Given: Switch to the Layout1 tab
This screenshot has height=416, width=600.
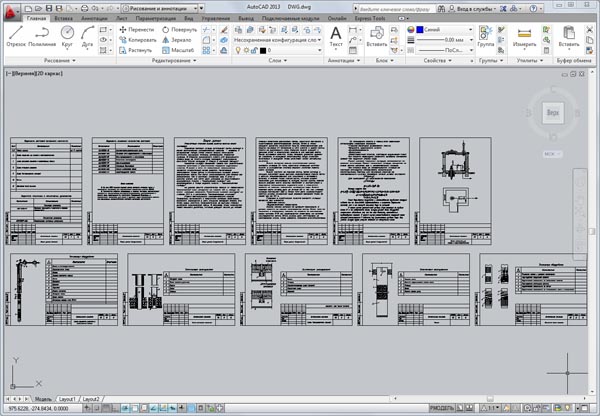Looking at the screenshot, I should click(67, 399).
